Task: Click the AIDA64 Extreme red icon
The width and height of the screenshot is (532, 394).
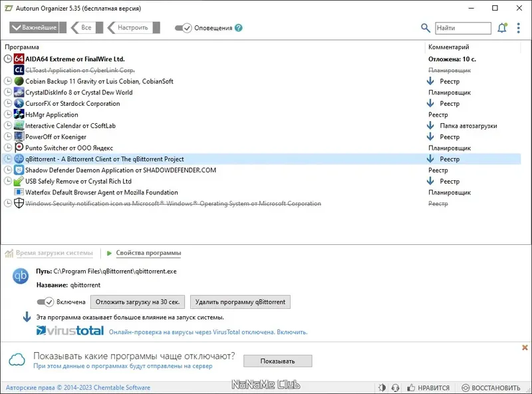Action: tap(19, 59)
